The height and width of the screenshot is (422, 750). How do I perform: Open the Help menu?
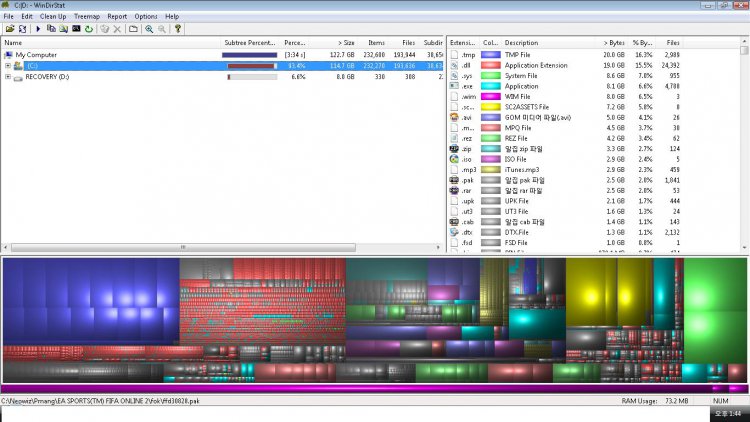tap(172, 16)
